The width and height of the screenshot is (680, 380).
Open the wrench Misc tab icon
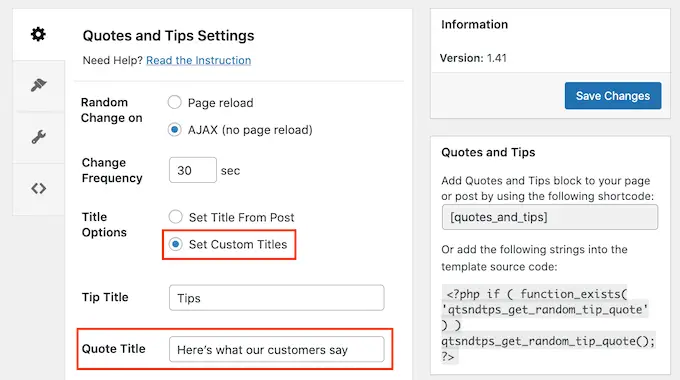(x=38, y=137)
